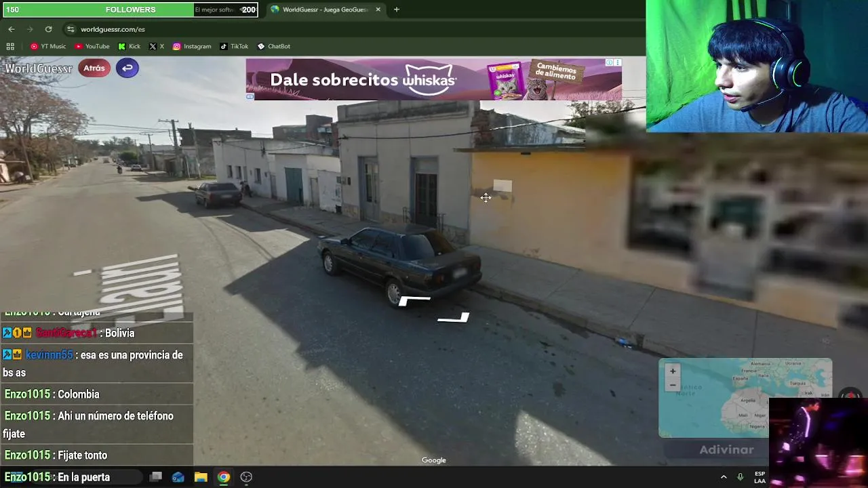Open the bookmarks apps grid icon
The image size is (868, 488).
(x=10, y=46)
